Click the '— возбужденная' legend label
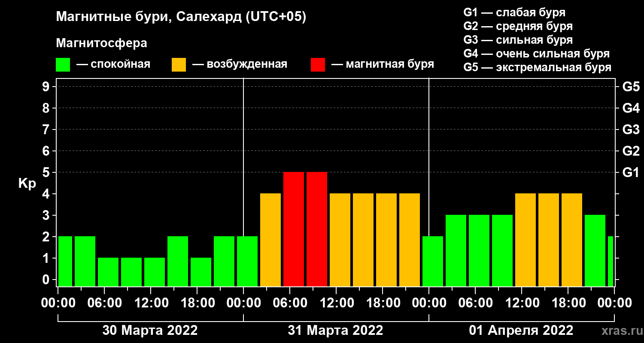 click(240, 64)
